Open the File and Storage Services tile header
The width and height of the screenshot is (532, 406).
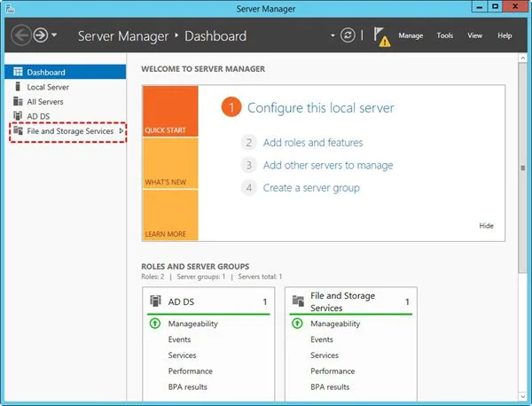pos(351,301)
